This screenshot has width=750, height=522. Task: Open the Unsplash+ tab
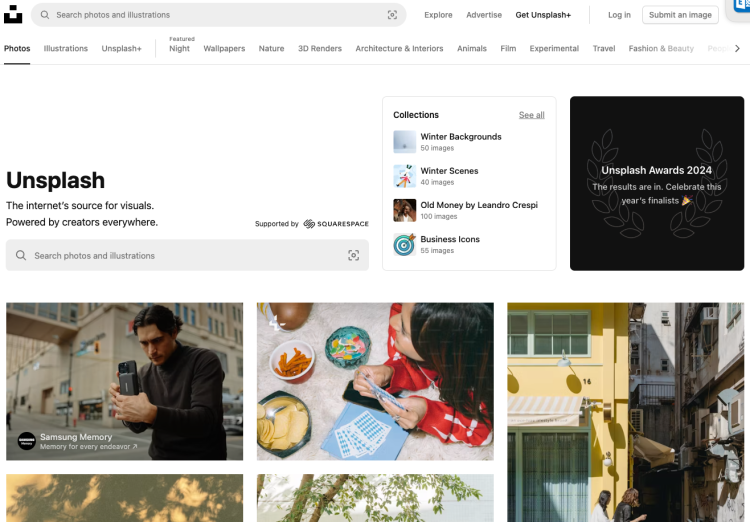click(x=121, y=48)
